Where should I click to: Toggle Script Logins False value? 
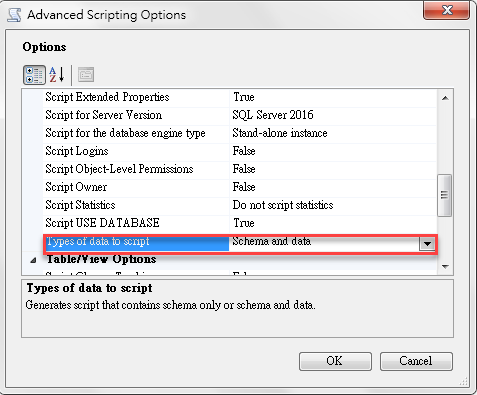pos(333,151)
